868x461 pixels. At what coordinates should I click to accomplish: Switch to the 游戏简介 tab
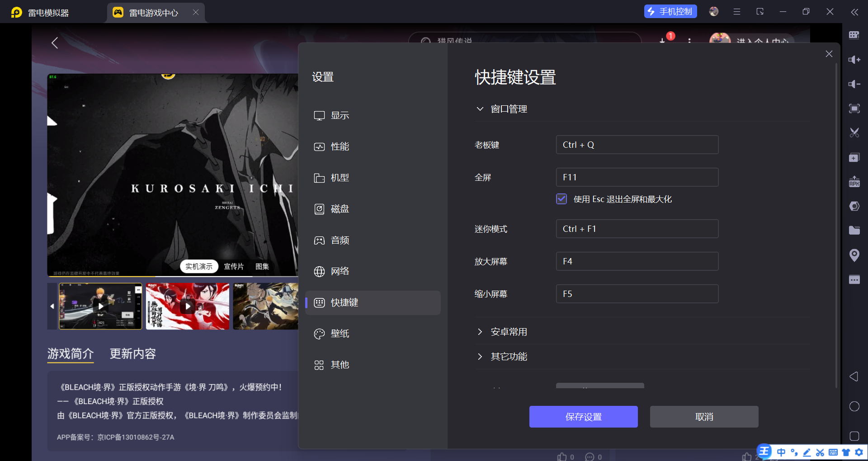(x=71, y=353)
